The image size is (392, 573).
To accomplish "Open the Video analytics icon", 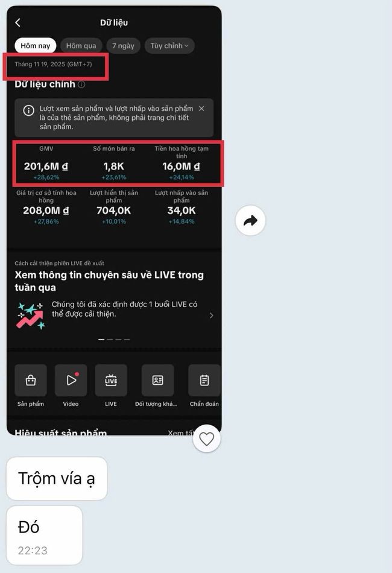I will (71, 381).
